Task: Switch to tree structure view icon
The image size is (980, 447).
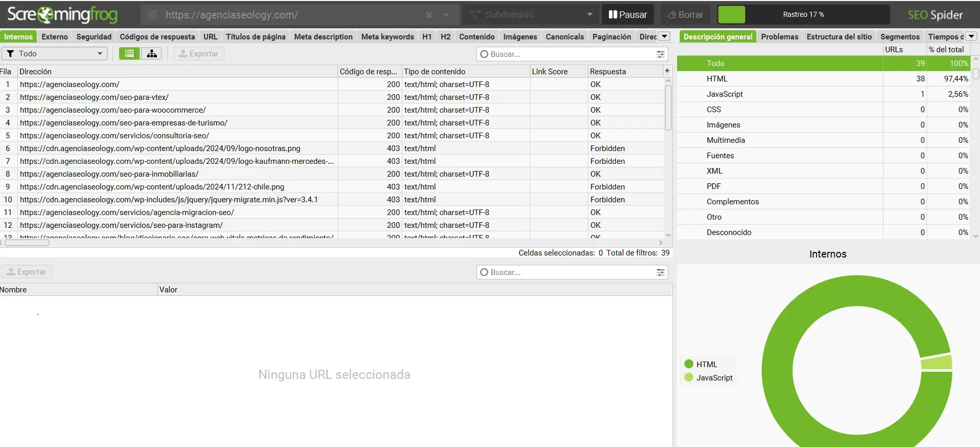Action: click(152, 54)
